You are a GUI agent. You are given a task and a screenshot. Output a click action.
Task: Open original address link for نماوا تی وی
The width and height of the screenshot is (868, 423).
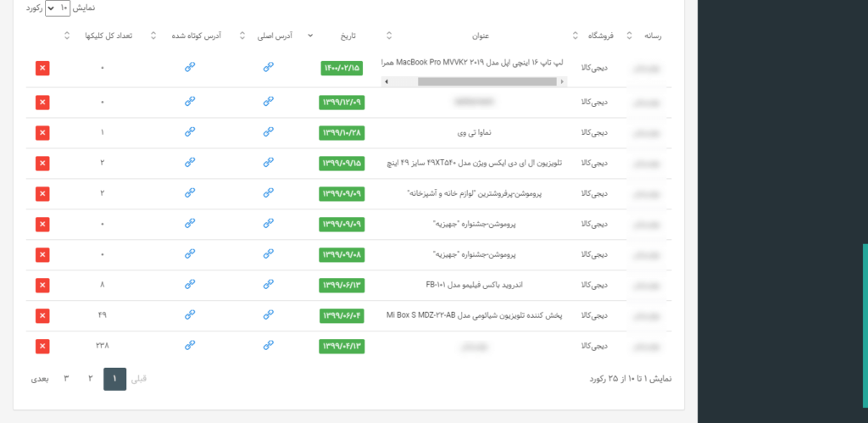pyautogui.click(x=269, y=131)
